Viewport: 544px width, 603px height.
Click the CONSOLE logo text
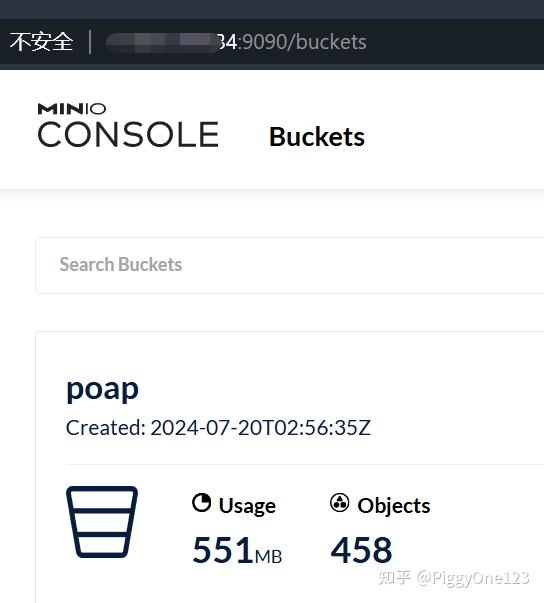pyautogui.click(x=128, y=135)
